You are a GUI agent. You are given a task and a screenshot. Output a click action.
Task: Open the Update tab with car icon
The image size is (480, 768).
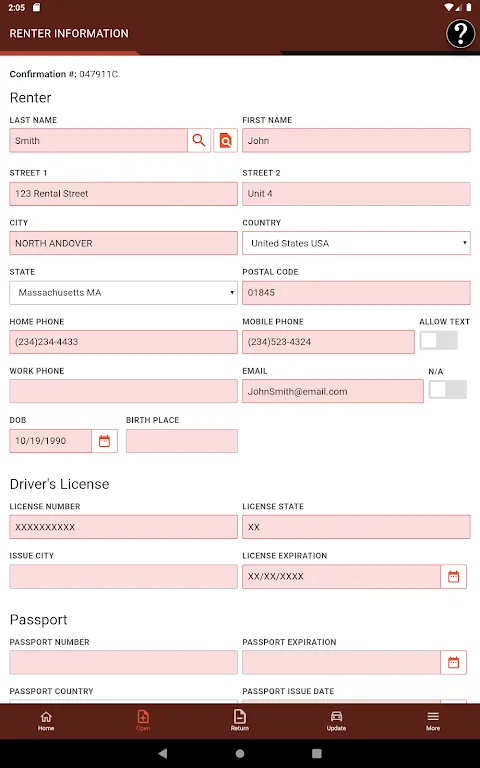336,721
